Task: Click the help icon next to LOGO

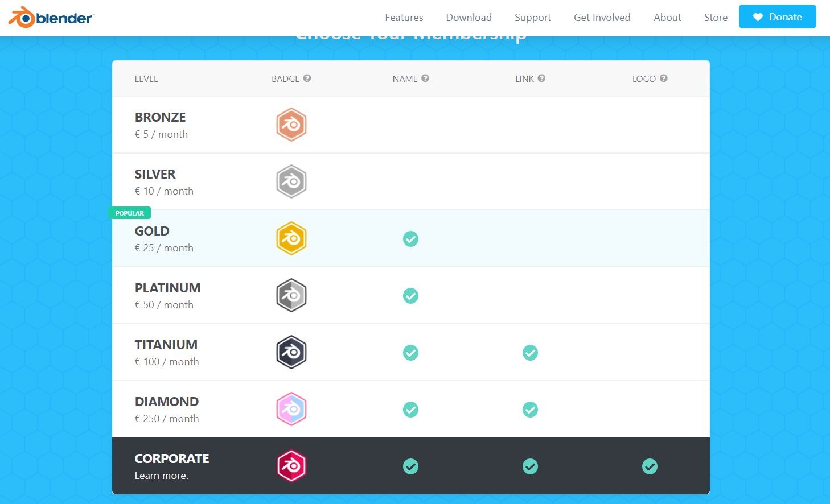Action: [x=664, y=79]
